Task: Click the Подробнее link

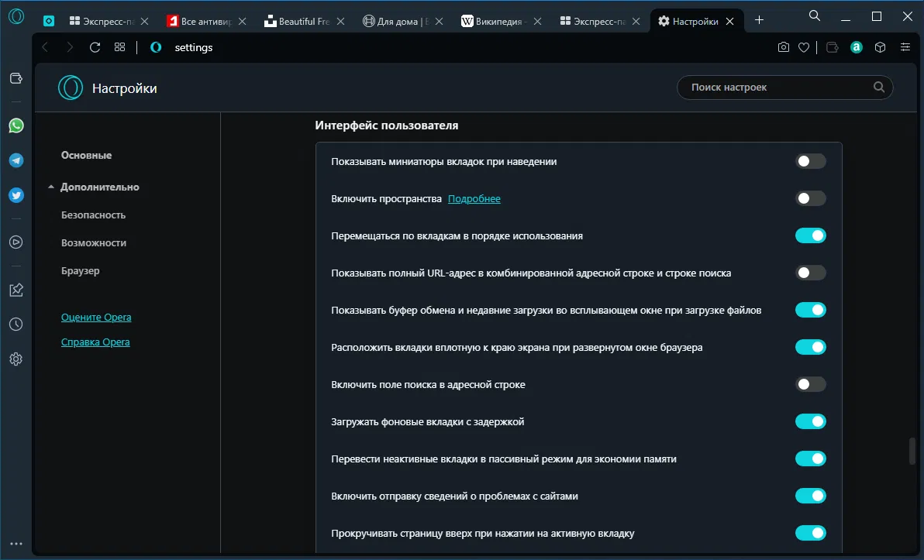Action: tap(474, 199)
